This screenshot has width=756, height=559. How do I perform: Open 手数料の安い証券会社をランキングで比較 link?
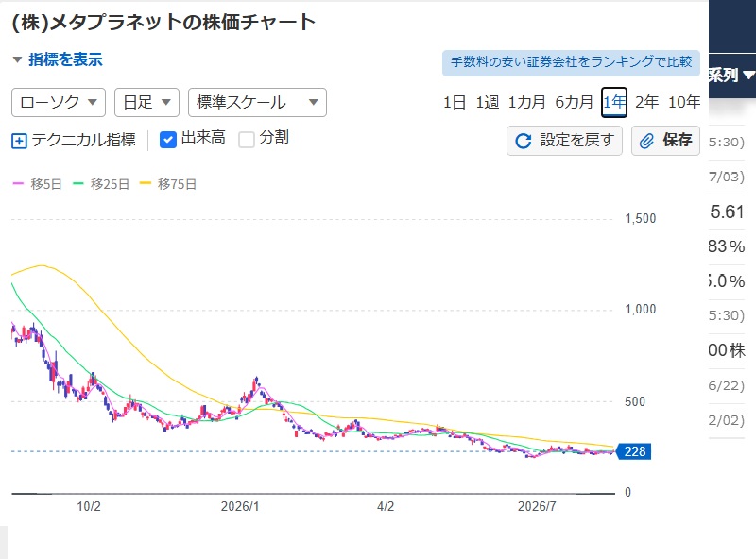pos(571,62)
